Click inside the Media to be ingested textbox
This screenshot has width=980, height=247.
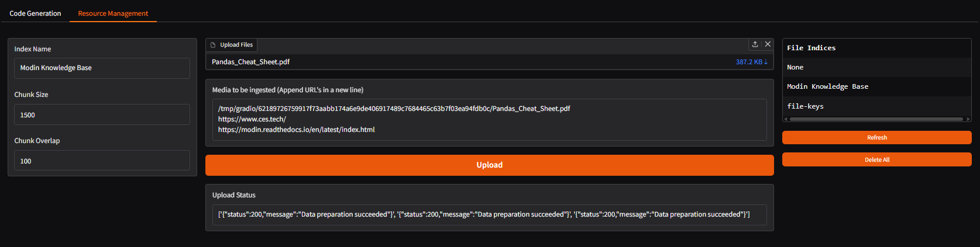click(489, 120)
